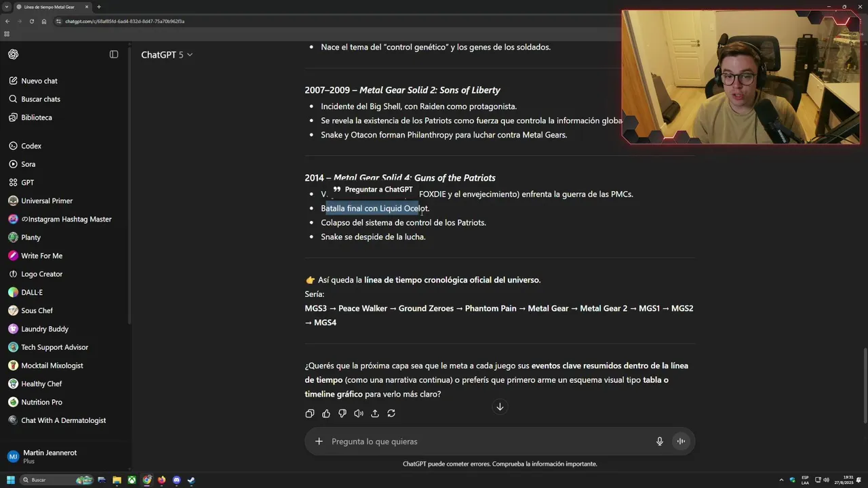868x488 pixels.
Task: Open Buscar chats
Action: (x=41, y=99)
